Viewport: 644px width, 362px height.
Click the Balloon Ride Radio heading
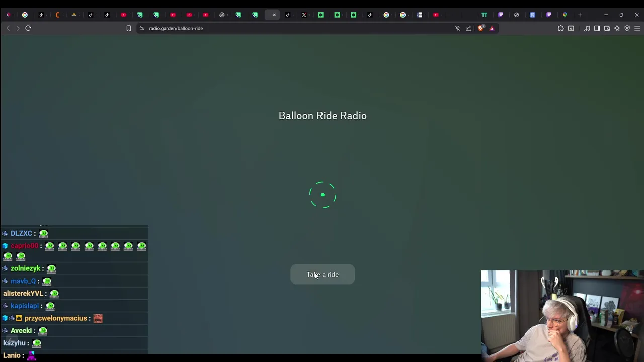coord(323,116)
